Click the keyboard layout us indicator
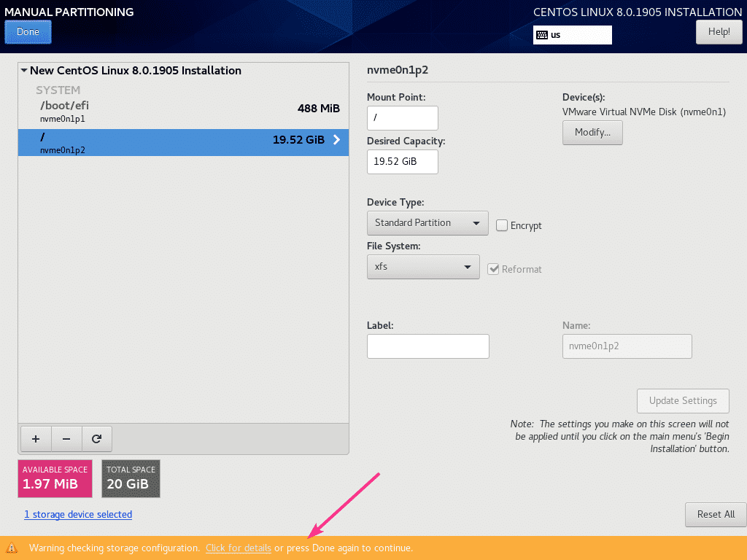 572,34
